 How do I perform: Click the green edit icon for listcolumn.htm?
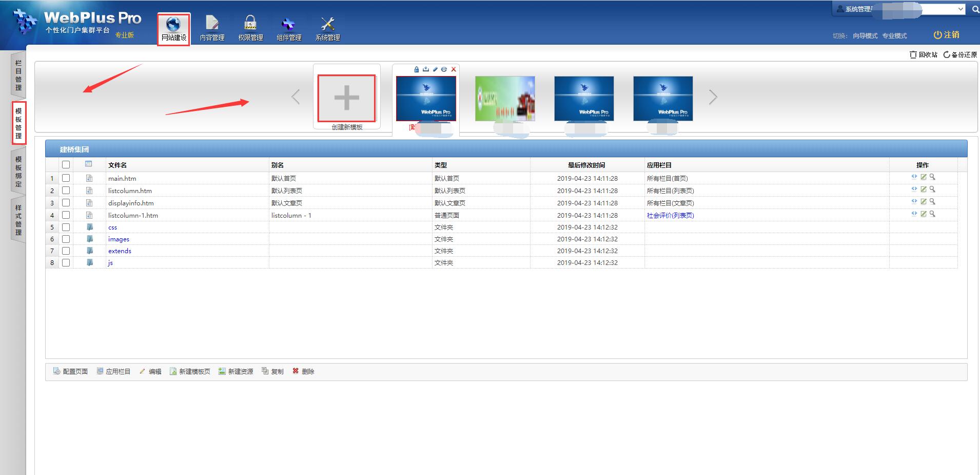tap(923, 189)
